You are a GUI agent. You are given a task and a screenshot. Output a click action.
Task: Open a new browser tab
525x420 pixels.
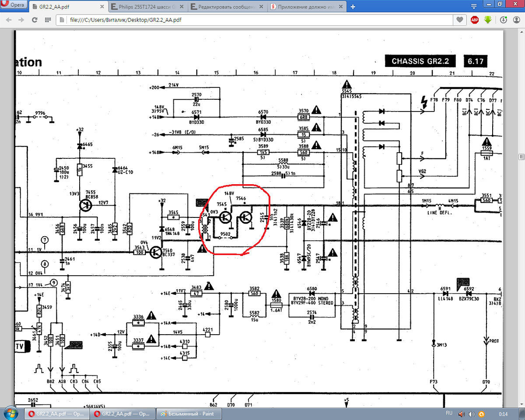click(353, 7)
